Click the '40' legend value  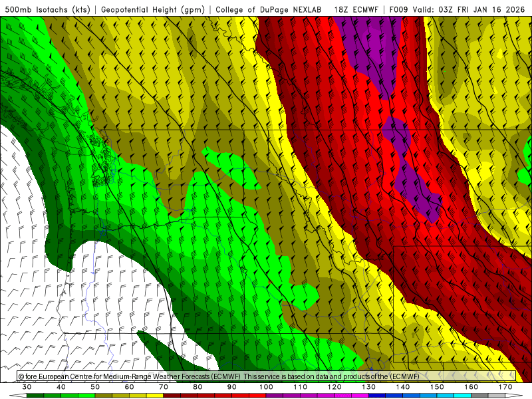pyautogui.click(x=61, y=387)
